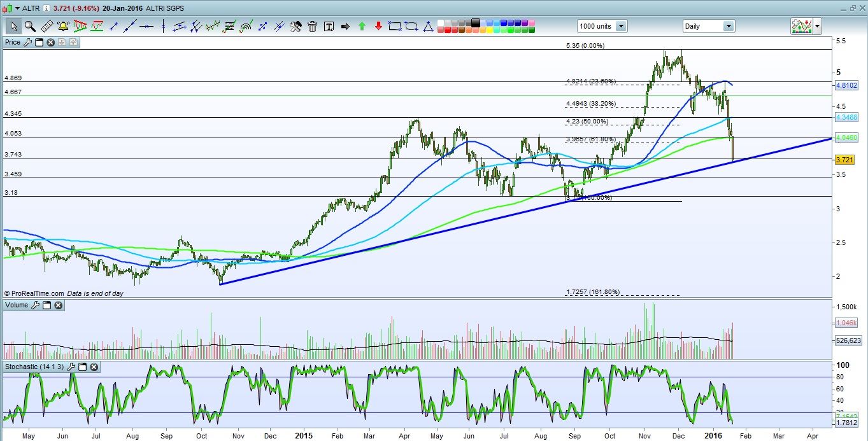Pick the yellow color swatch
Viewport: 868px width, 441px height.
[490, 30]
